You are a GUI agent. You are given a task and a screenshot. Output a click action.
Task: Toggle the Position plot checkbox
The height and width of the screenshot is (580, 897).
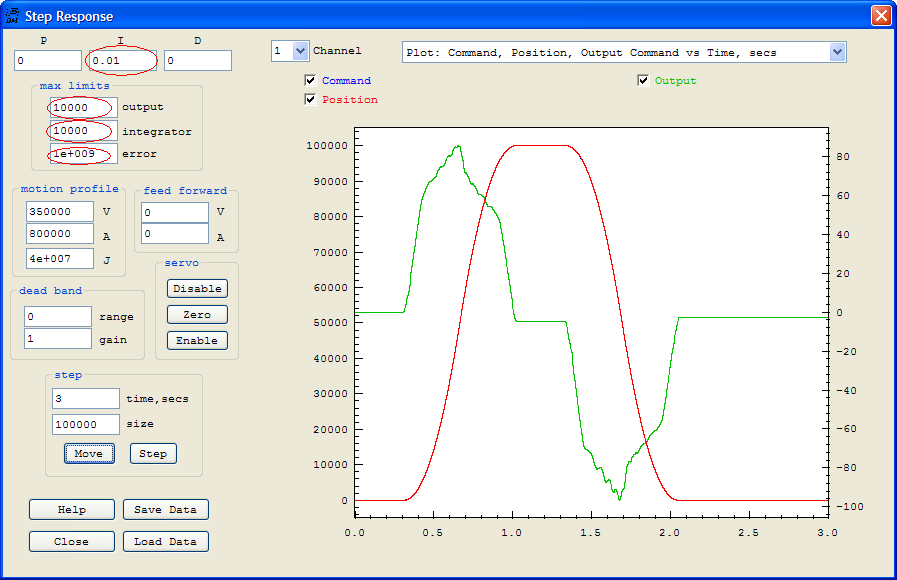[310, 99]
